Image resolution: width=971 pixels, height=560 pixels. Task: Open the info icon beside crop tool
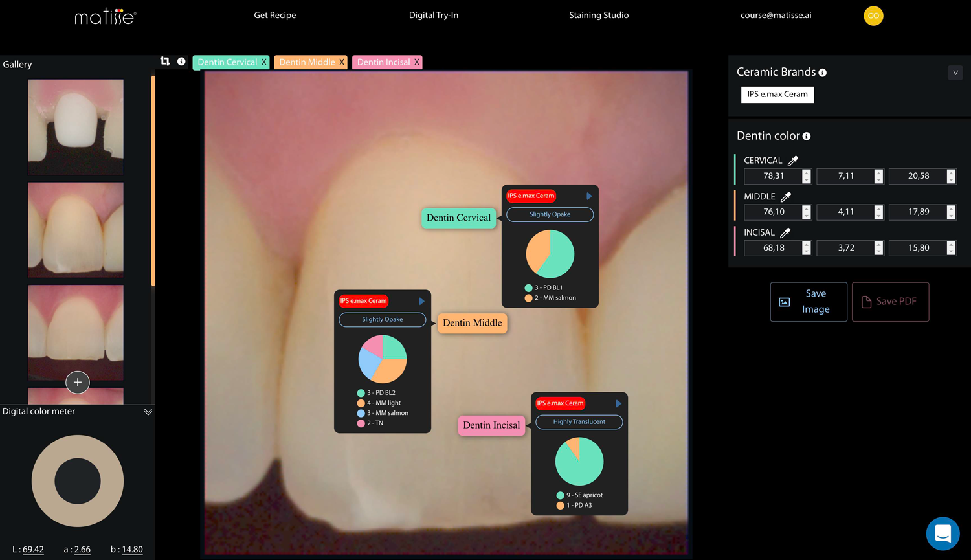tap(181, 62)
